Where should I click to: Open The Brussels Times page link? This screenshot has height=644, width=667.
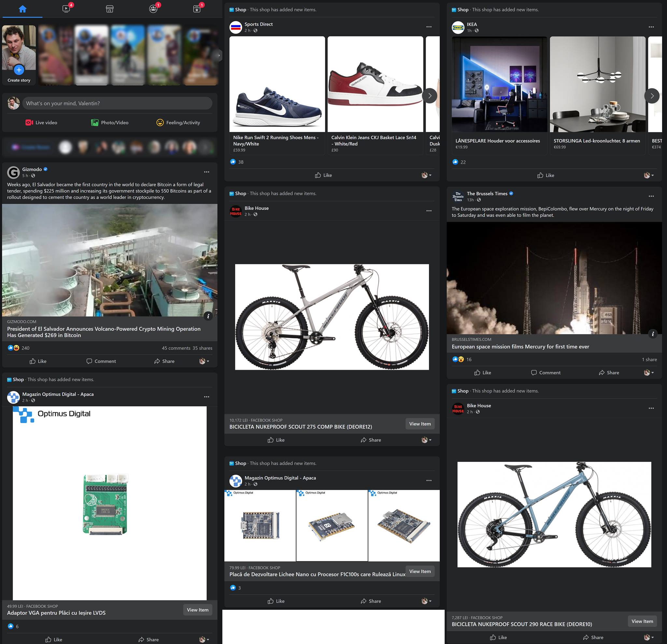point(487,194)
